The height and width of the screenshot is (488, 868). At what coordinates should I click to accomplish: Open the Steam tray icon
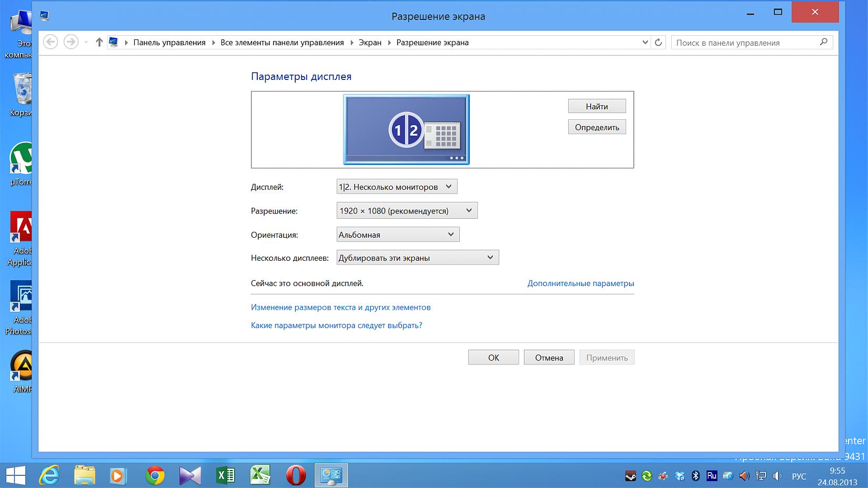coord(630,476)
